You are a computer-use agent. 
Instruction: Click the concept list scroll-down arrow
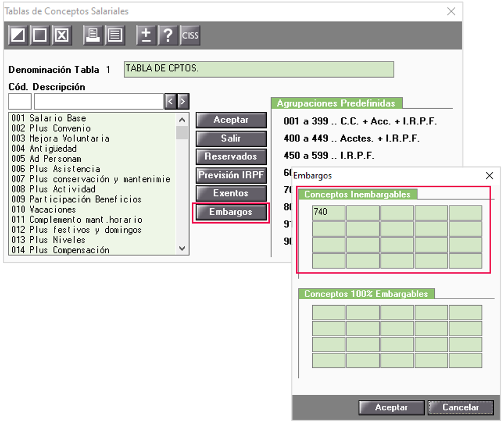pyautogui.click(x=182, y=248)
